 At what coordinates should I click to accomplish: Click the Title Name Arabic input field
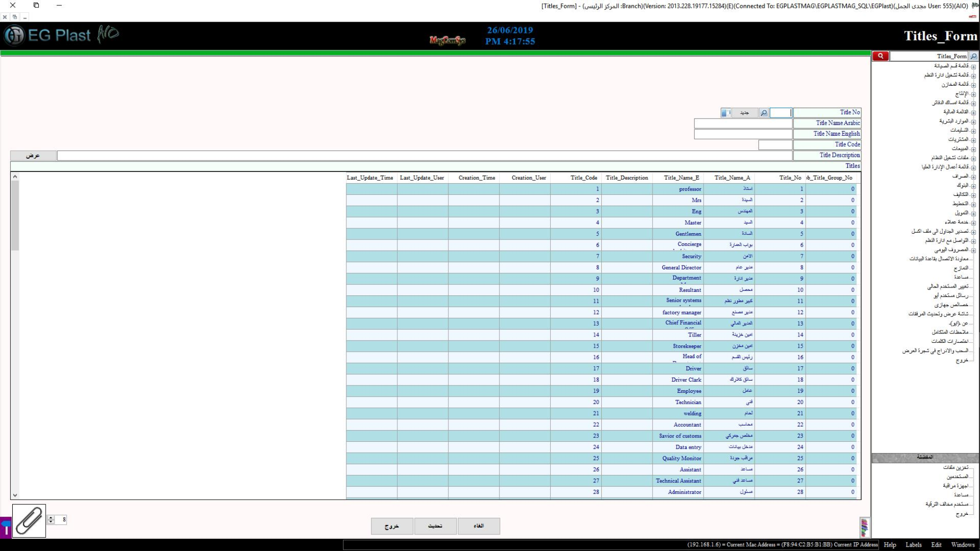coord(743,123)
